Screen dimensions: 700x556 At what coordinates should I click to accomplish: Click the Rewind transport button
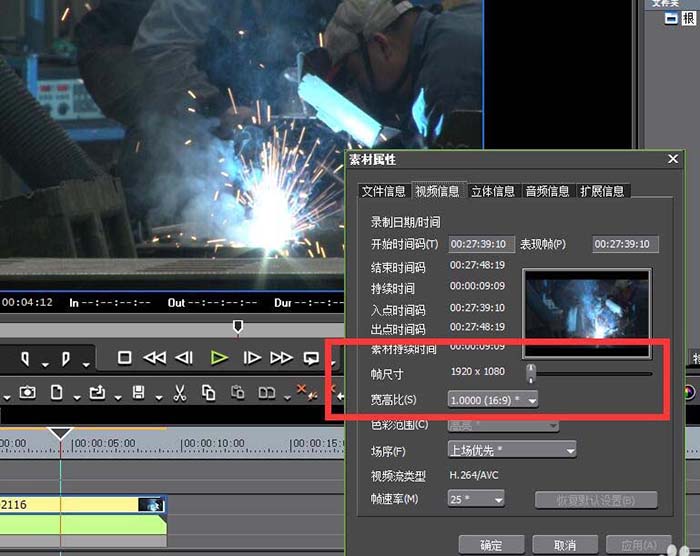[154, 357]
